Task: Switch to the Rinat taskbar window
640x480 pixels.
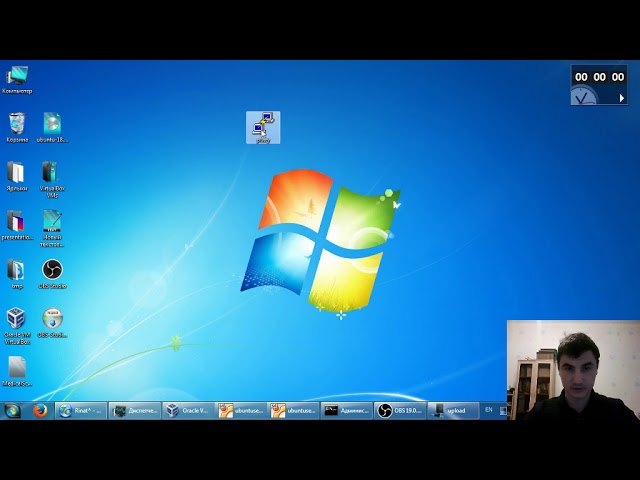Action: (x=81, y=411)
